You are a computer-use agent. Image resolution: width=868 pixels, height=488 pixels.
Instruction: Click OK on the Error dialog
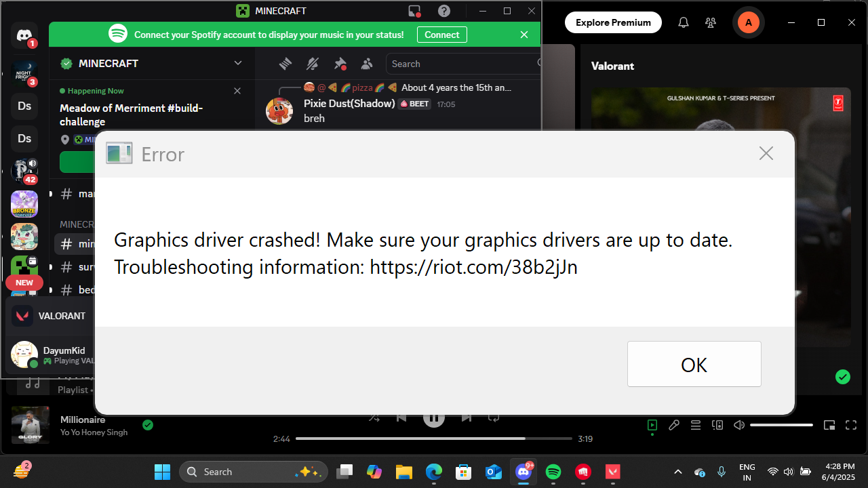pos(694,364)
